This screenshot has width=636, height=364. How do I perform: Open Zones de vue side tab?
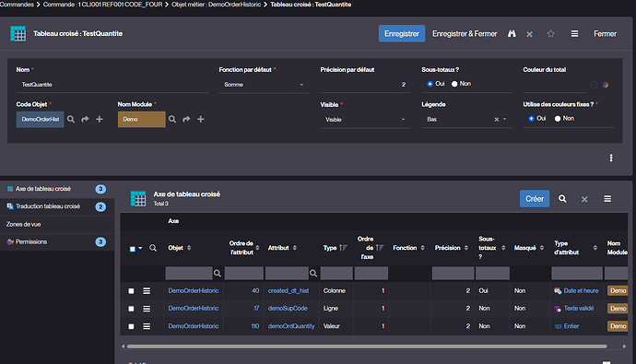pos(57,224)
